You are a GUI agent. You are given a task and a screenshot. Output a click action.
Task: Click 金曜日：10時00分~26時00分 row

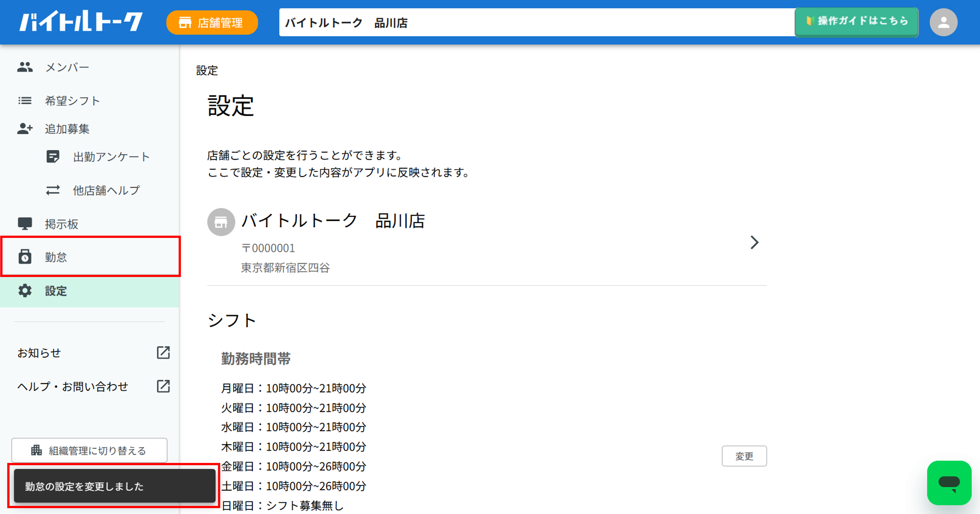pyautogui.click(x=293, y=467)
